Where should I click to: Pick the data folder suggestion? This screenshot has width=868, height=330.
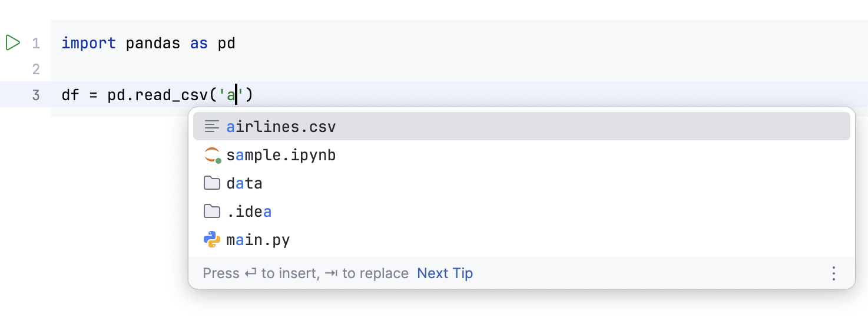coord(244,183)
